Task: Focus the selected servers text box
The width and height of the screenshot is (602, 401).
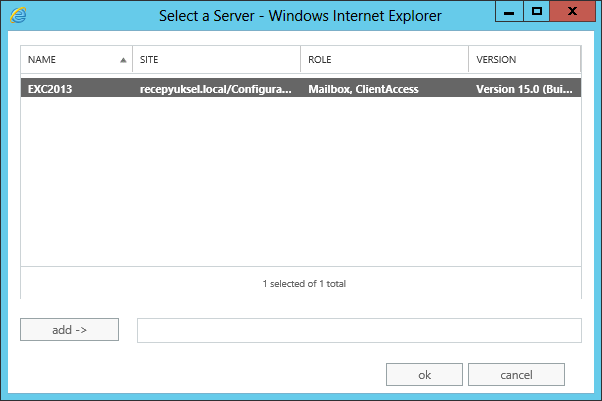Action: point(359,330)
